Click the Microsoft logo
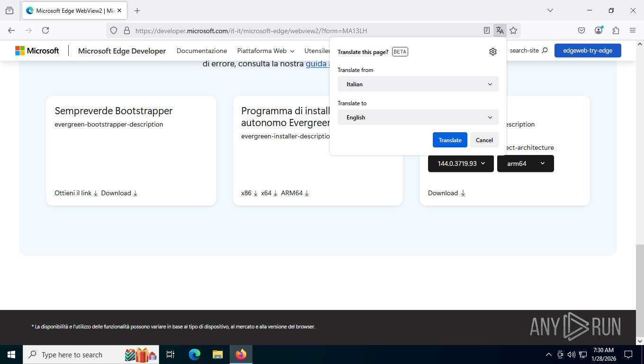Screen dimensions: 644x364 (37, 51)
